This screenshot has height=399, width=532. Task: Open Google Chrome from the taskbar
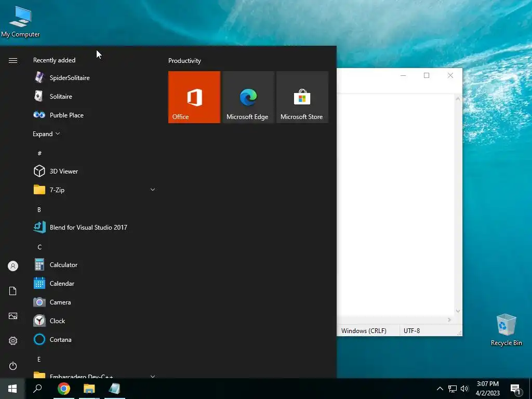click(64, 389)
